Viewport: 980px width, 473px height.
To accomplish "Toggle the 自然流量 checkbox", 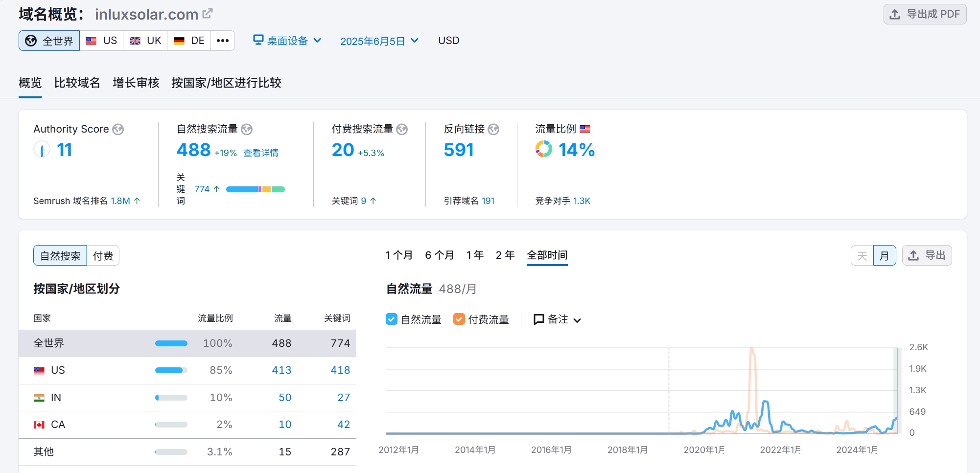I will point(392,319).
